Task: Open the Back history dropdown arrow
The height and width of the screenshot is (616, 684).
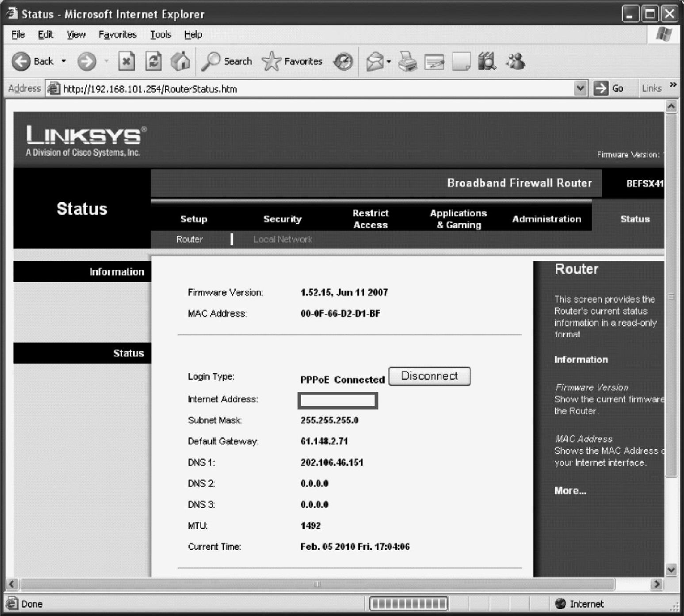Action: 64,61
